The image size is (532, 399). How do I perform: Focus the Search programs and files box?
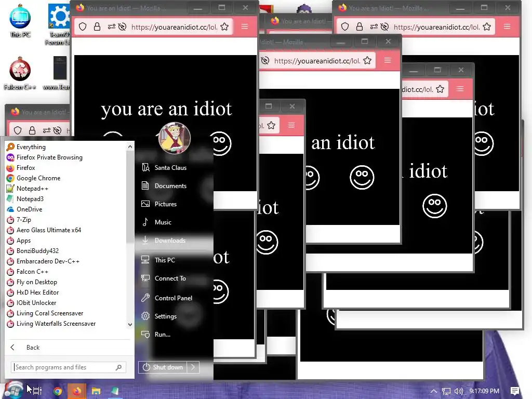click(x=64, y=367)
